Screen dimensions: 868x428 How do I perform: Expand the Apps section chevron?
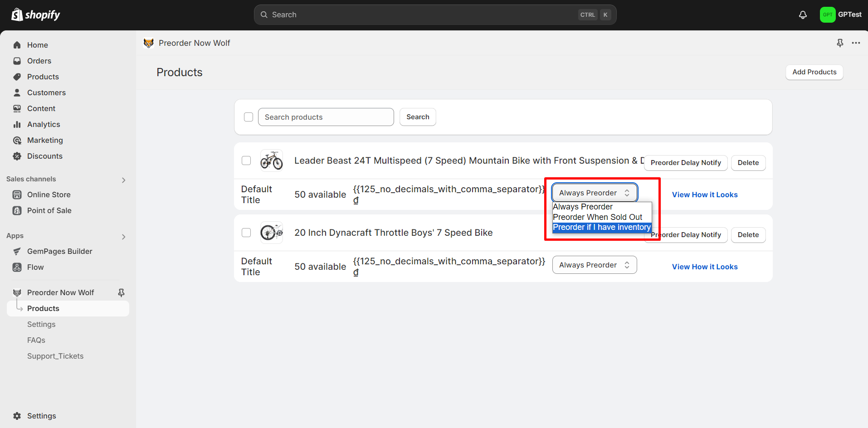point(123,237)
